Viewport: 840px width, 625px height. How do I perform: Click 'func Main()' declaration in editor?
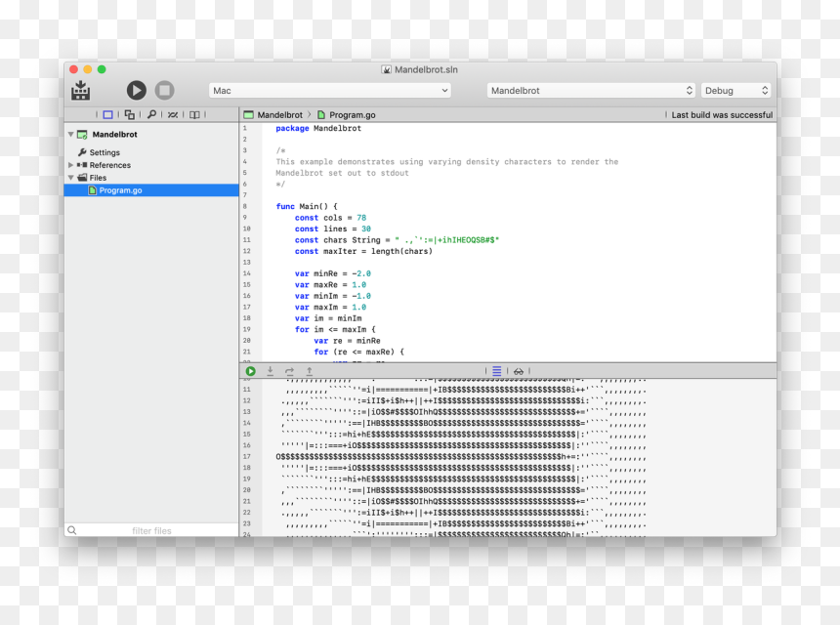click(302, 206)
